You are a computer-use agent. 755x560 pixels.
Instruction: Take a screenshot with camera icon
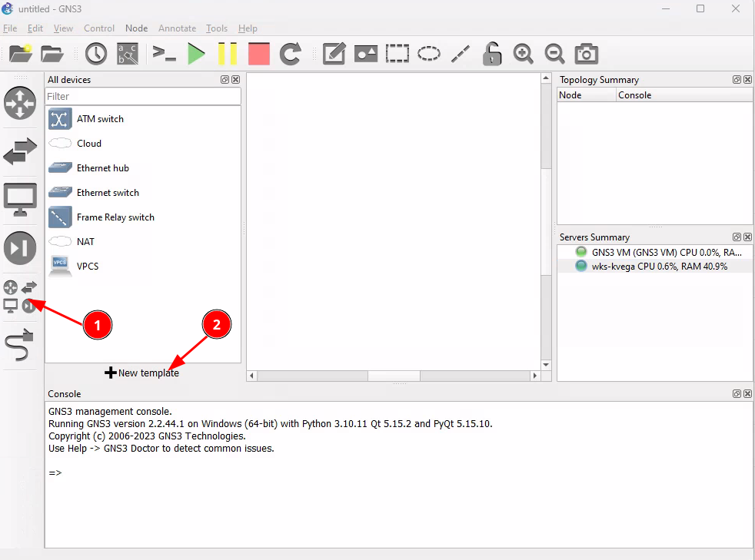pyautogui.click(x=587, y=54)
